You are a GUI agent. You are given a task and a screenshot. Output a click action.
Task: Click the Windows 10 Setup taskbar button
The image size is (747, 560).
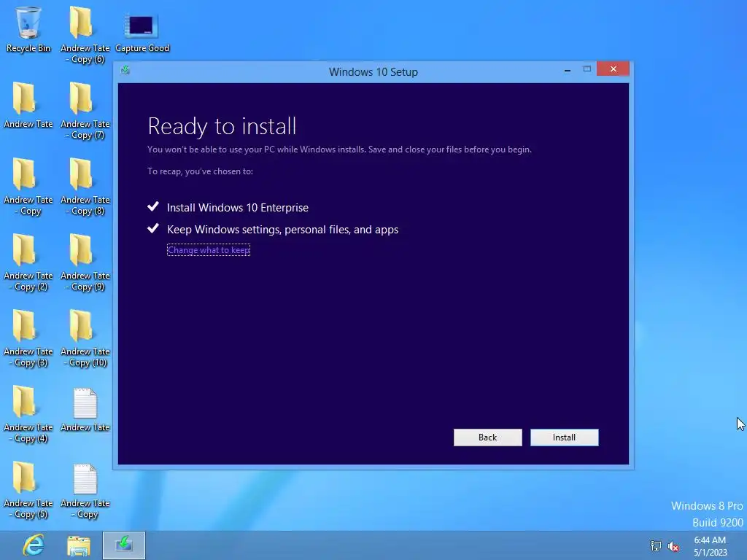click(124, 545)
